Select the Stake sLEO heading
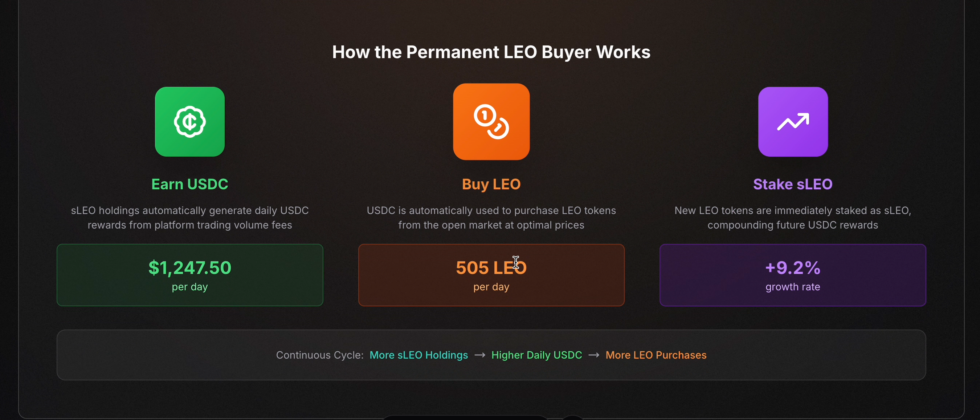980x420 pixels. point(792,184)
